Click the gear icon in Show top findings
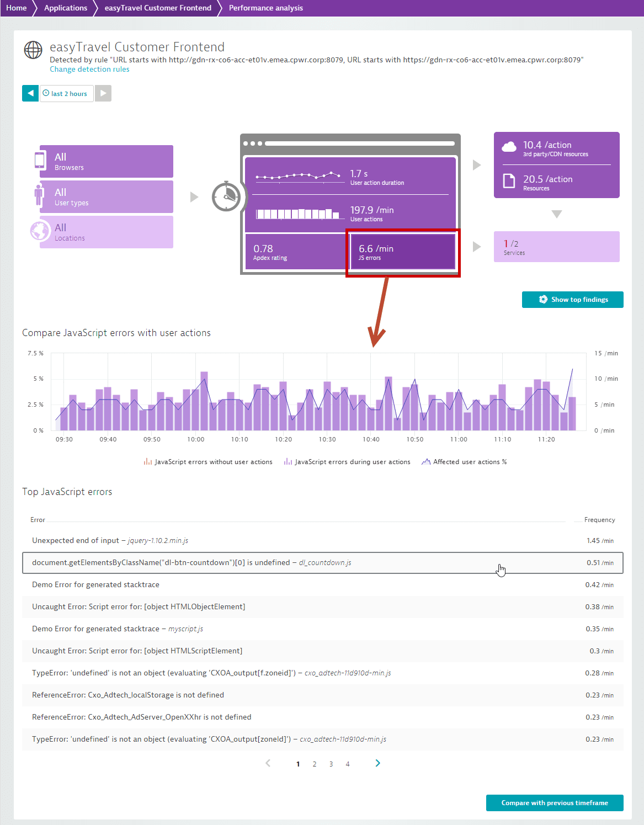The width and height of the screenshot is (644, 825). [543, 300]
